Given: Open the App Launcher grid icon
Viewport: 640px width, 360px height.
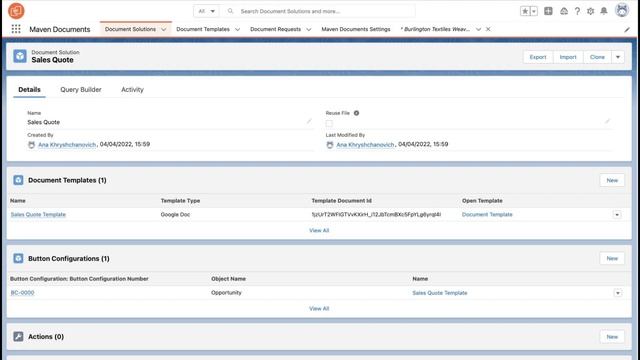Looking at the screenshot, I should coord(16,29).
